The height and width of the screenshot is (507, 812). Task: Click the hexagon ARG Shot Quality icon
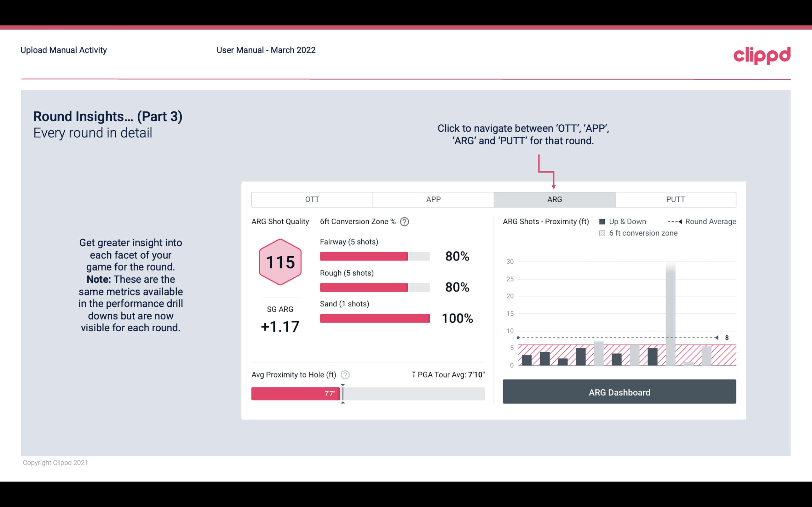(279, 262)
